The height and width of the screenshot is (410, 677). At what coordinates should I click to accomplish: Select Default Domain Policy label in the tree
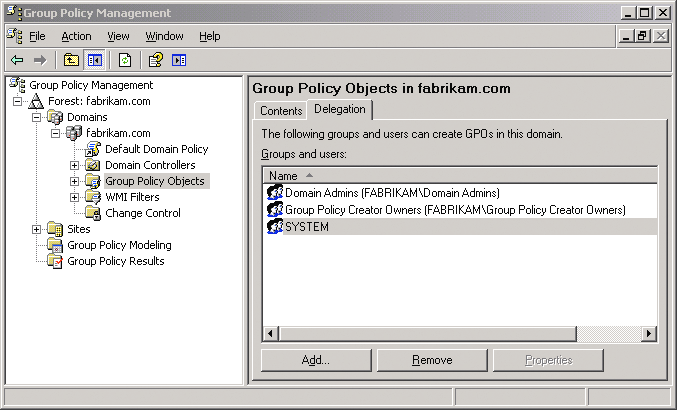click(x=157, y=149)
